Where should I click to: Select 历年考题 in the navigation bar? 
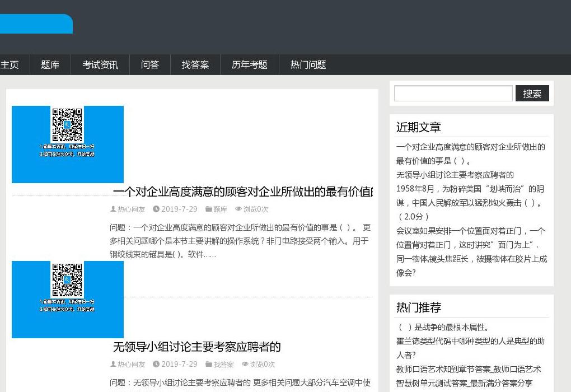[250, 65]
